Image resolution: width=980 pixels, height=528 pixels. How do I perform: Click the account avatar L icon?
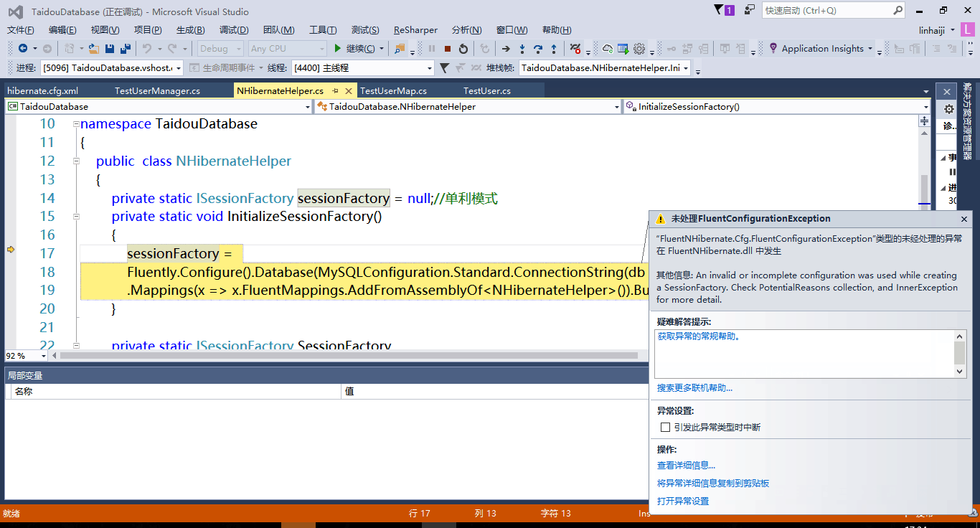click(967, 30)
